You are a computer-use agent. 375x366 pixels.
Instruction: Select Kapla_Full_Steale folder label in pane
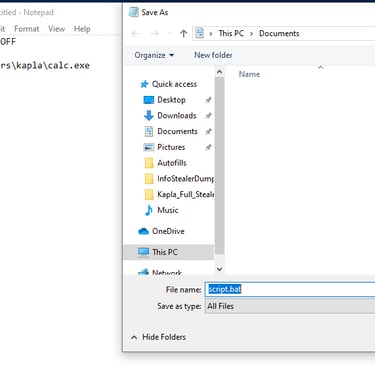click(x=185, y=194)
